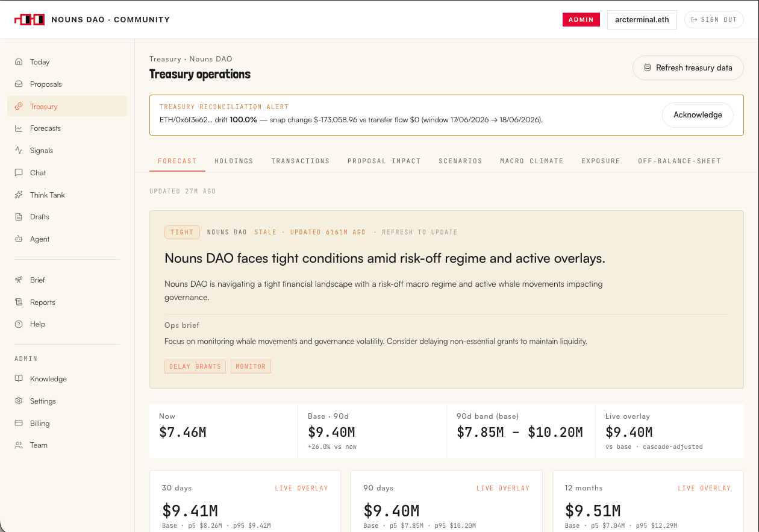
Task: Click the 'Treasury · Nouns DAO' breadcrumb
Action: pos(191,59)
